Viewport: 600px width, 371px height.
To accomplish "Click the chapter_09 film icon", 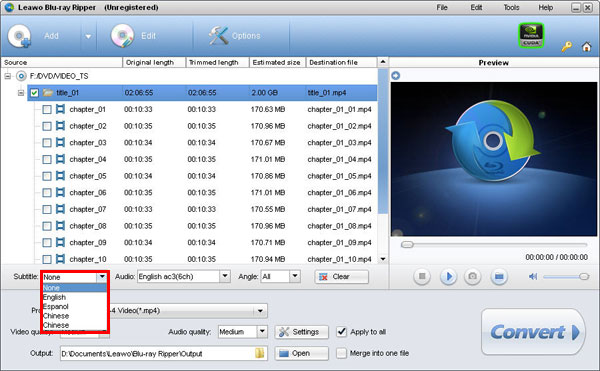I will click(x=60, y=242).
